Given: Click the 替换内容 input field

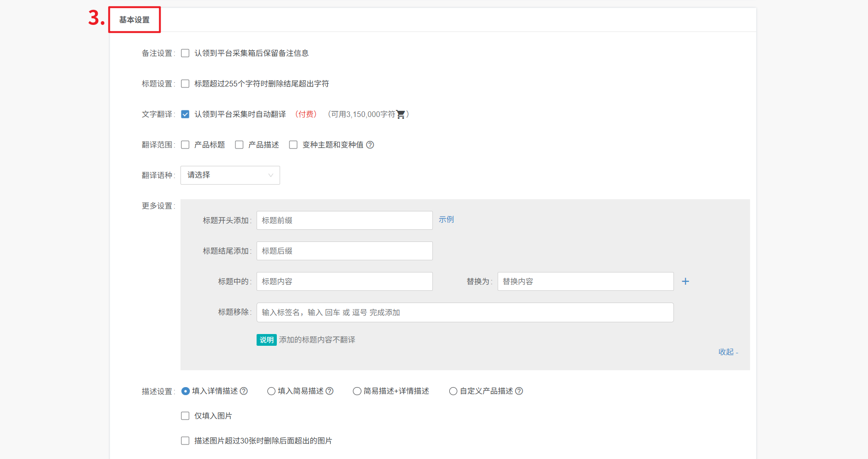Looking at the screenshot, I should coord(585,281).
